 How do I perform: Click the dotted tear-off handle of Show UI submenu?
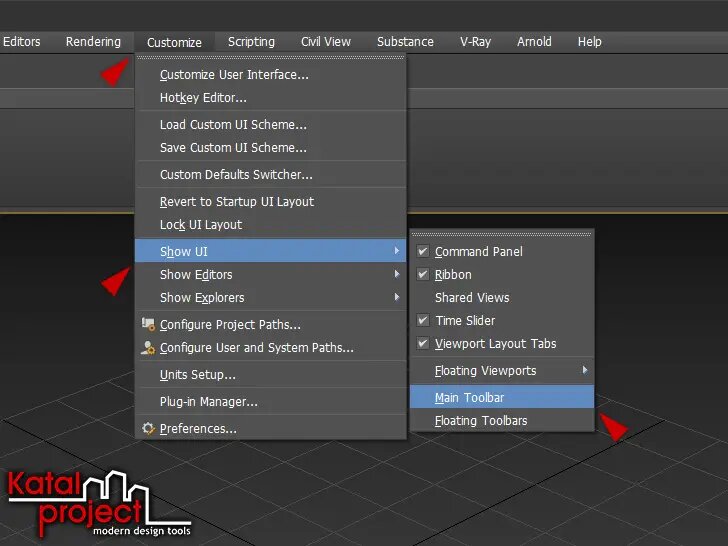502,234
